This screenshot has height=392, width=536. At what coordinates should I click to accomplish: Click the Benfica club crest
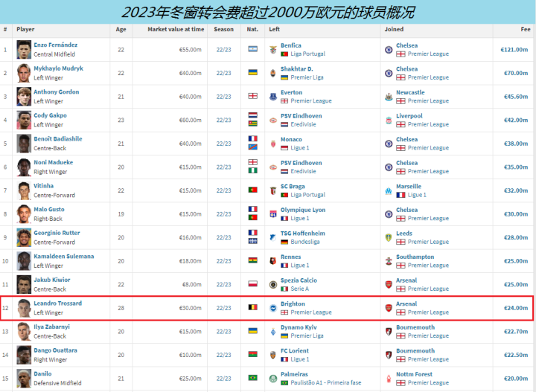point(273,50)
